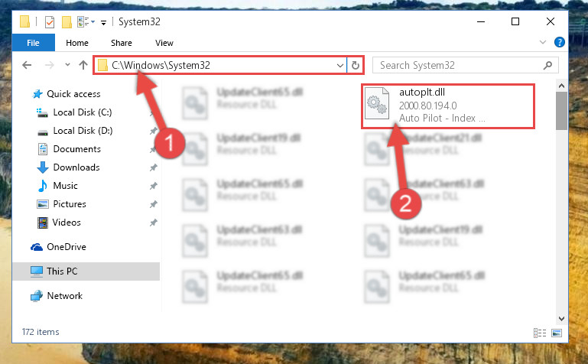Click the Properties quick access toolbar icon
The width and height of the screenshot is (588, 364).
pyautogui.click(x=50, y=21)
